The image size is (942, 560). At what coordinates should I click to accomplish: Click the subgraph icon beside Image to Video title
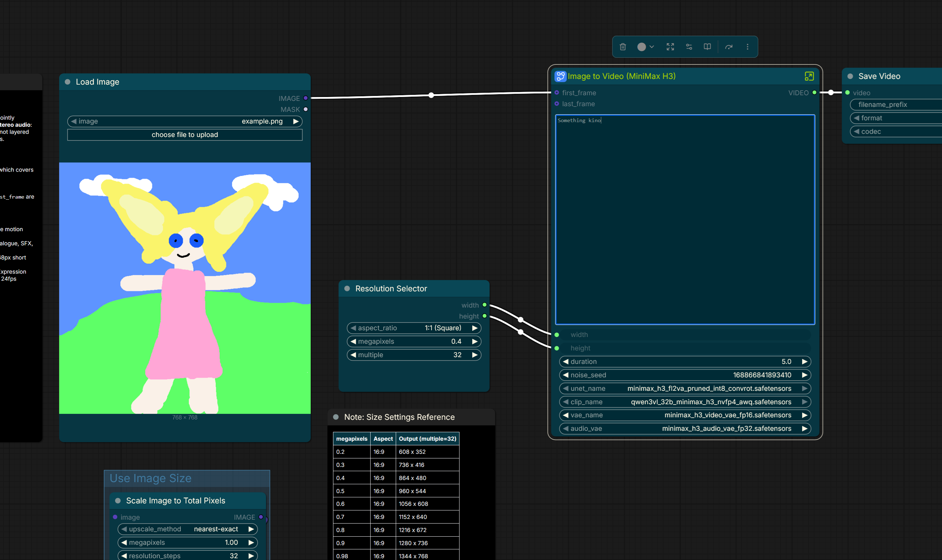pos(560,76)
